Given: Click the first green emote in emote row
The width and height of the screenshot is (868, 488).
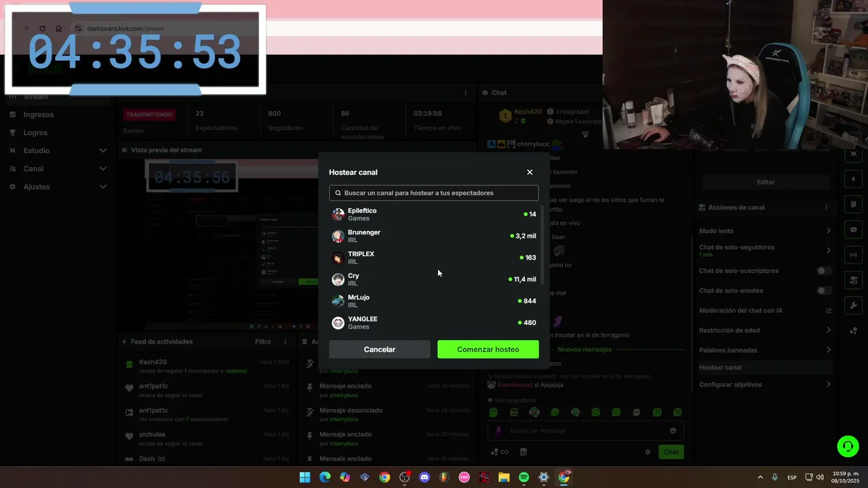Looking at the screenshot, I should [494, 412].
